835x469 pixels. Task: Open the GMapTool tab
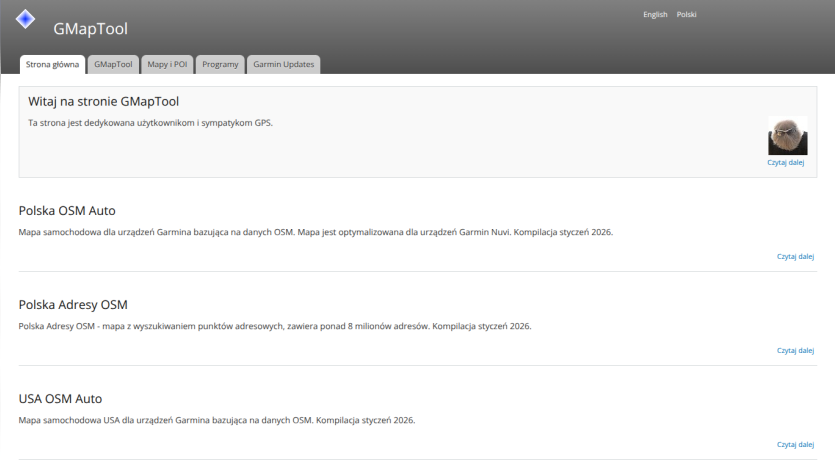[113, 64]
